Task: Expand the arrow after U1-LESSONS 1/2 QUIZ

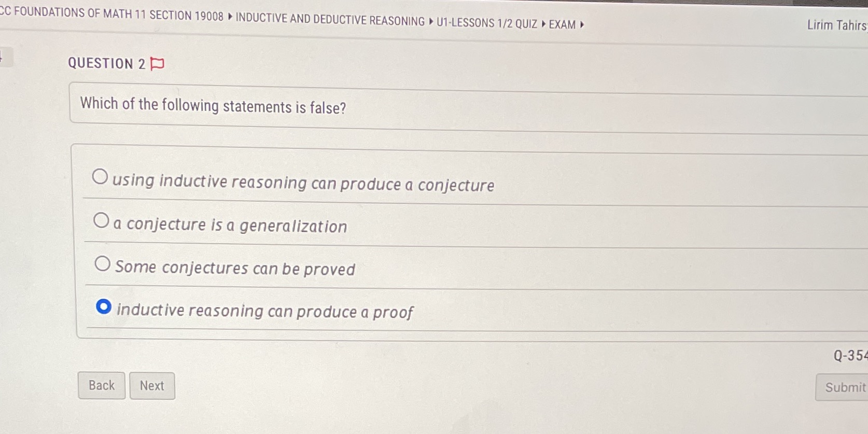Action: 543,24
